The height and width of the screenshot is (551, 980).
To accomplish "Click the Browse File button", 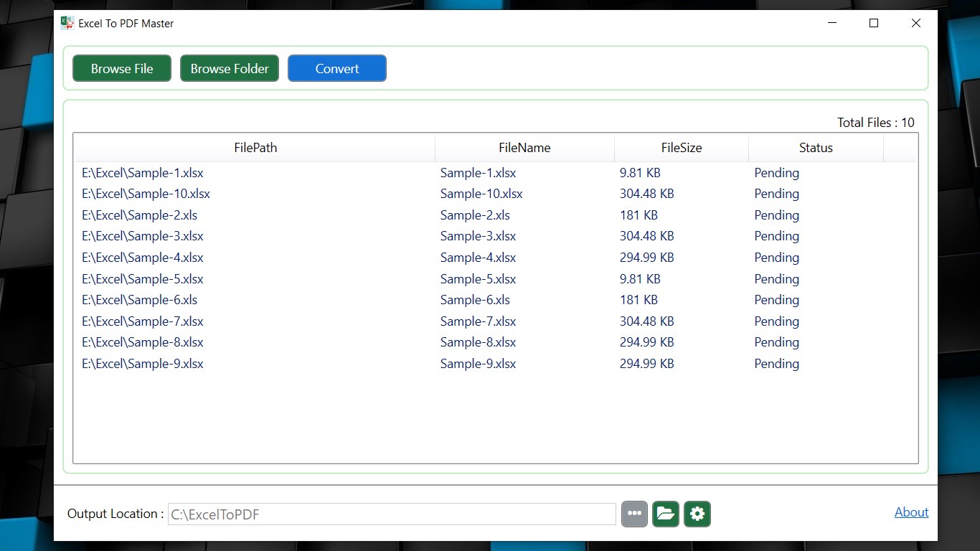I will pos(122,69).
